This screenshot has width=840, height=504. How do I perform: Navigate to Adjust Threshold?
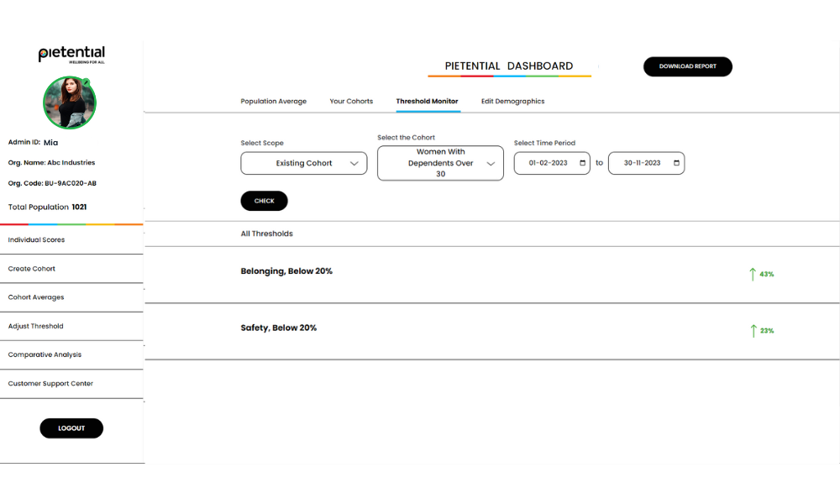point(35,326)
